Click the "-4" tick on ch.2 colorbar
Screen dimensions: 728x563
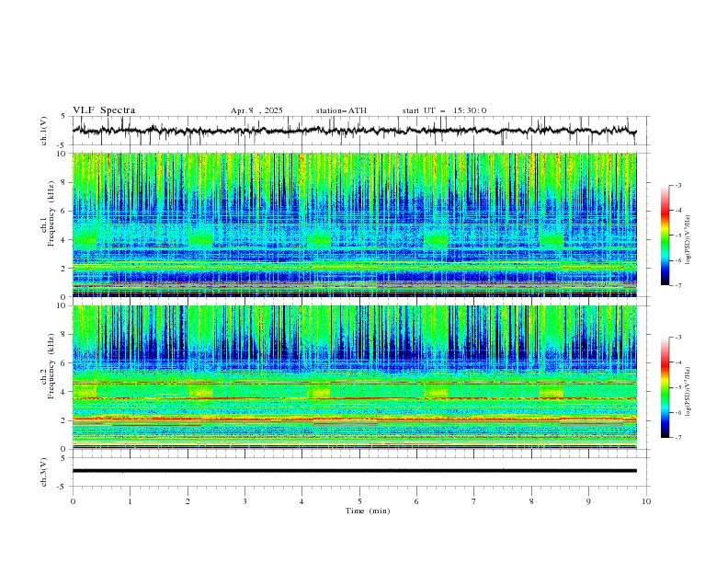(x=677, y=362)
